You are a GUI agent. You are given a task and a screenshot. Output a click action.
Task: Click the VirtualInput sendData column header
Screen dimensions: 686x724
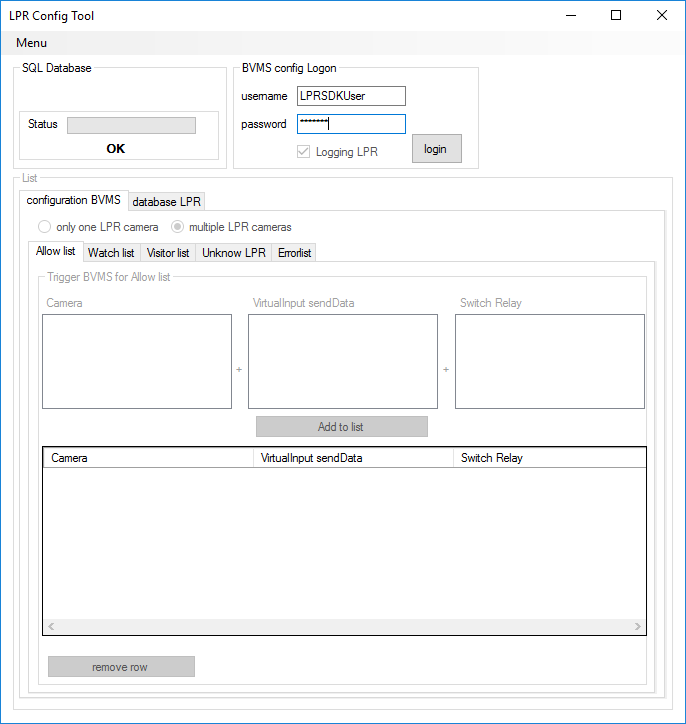pos(353,458)
